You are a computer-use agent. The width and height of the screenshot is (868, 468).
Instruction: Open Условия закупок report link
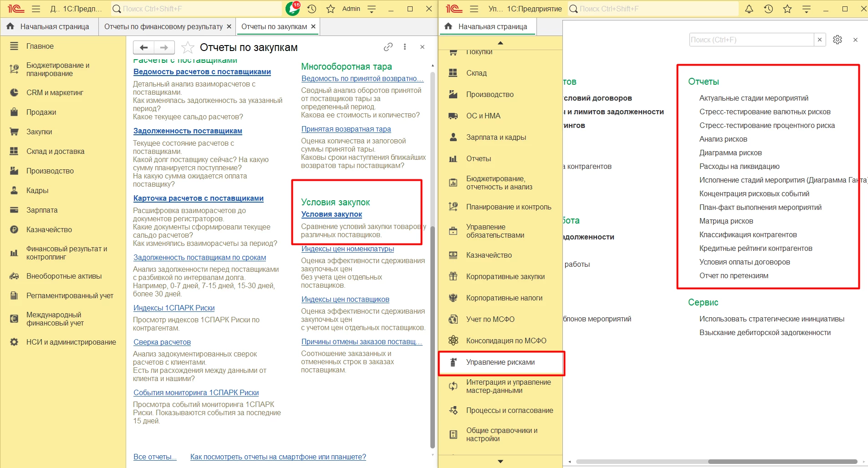click(x=332, y=214)
